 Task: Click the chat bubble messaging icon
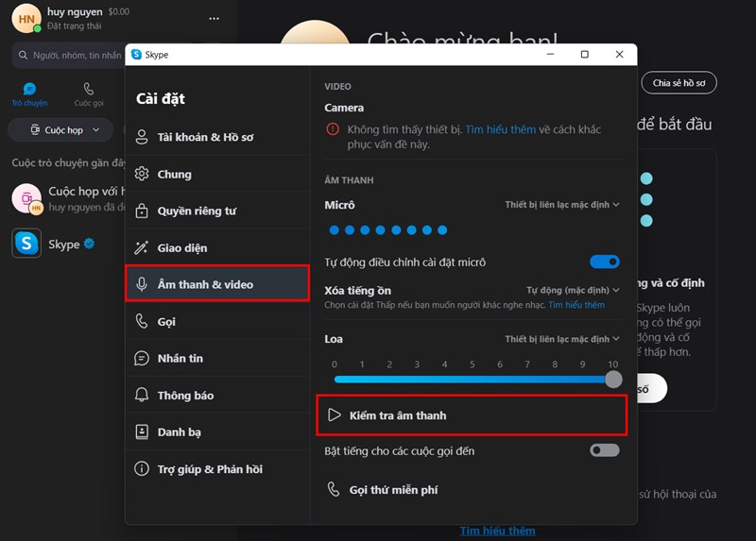pos(141,359)
